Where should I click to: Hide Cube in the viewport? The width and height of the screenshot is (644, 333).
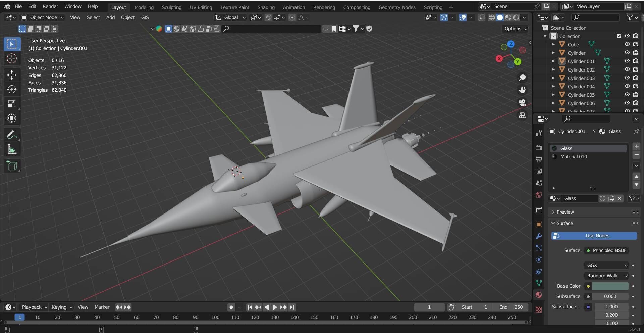point(627,44)
